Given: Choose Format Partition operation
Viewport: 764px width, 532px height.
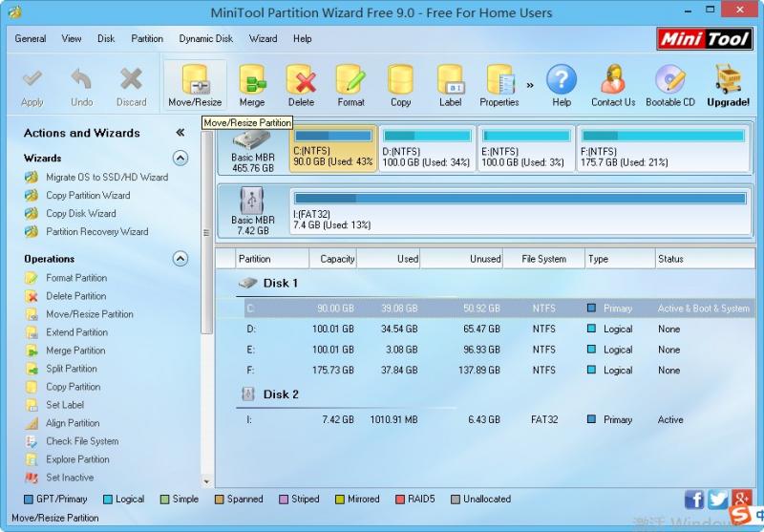Looking at the screenshot, I should [x=66, y=278].
